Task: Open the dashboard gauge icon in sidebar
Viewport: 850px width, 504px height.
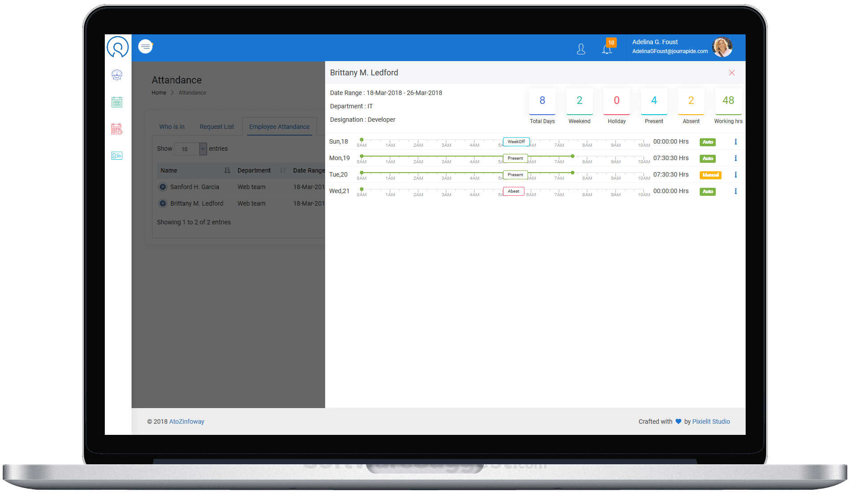Action: pyautogui.click(x=117, y=75)
